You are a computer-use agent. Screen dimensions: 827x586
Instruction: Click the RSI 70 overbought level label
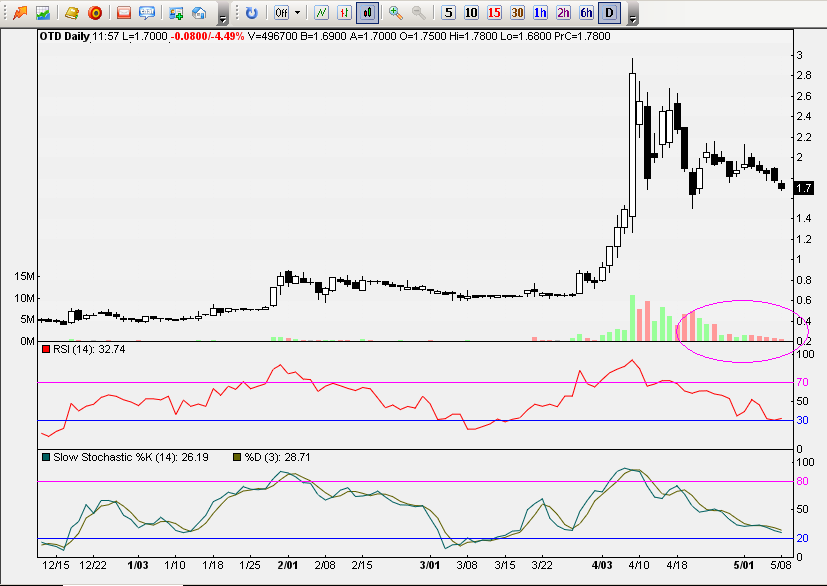802,382
